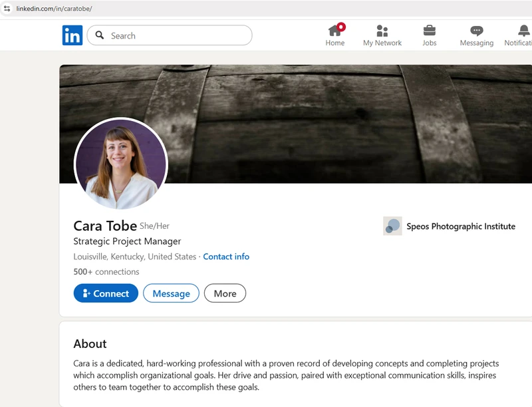
Task: Click the Speos Photographic Institute logo
Action: point(392,226)
